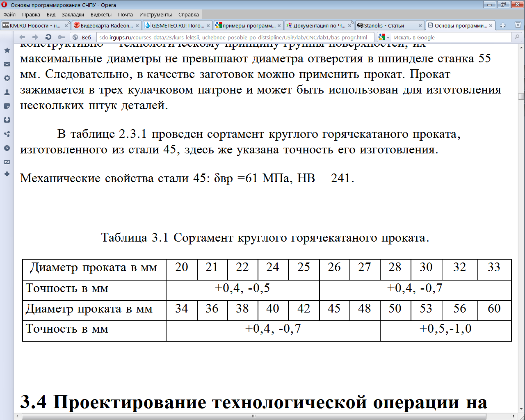This screenshot has width=525, height=420.
Task: Go forward with the Forward arrow
Action: tap(35, 37)
